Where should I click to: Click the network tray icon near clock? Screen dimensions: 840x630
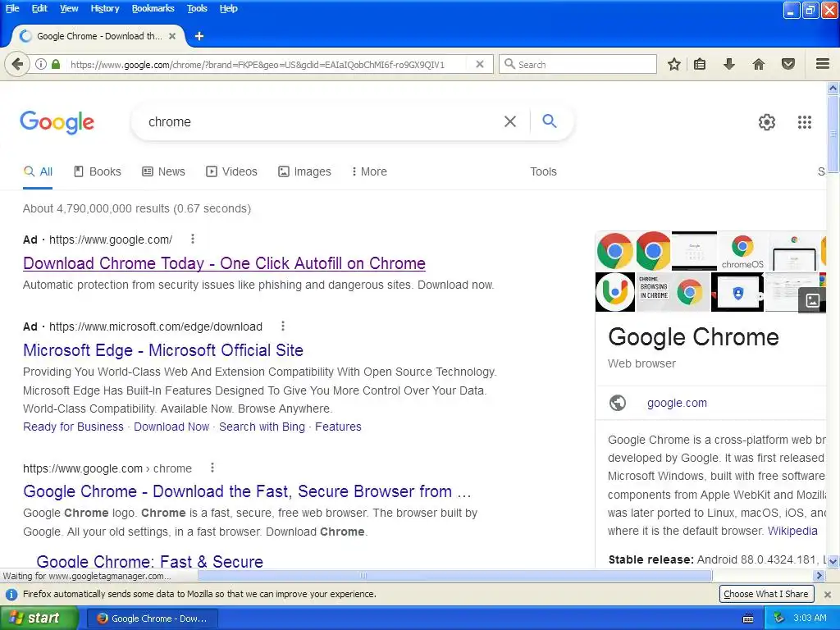(x=779, y=618)
